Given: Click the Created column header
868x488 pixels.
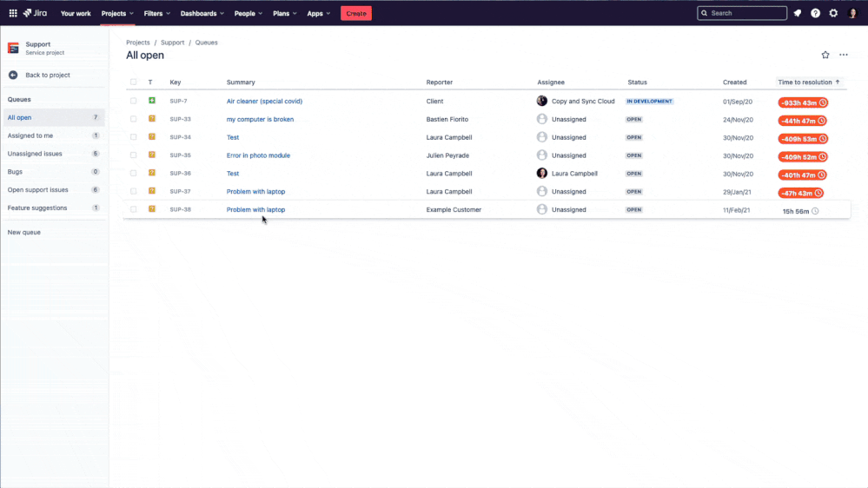Looking at the screenshot, I should coord(734,82).
